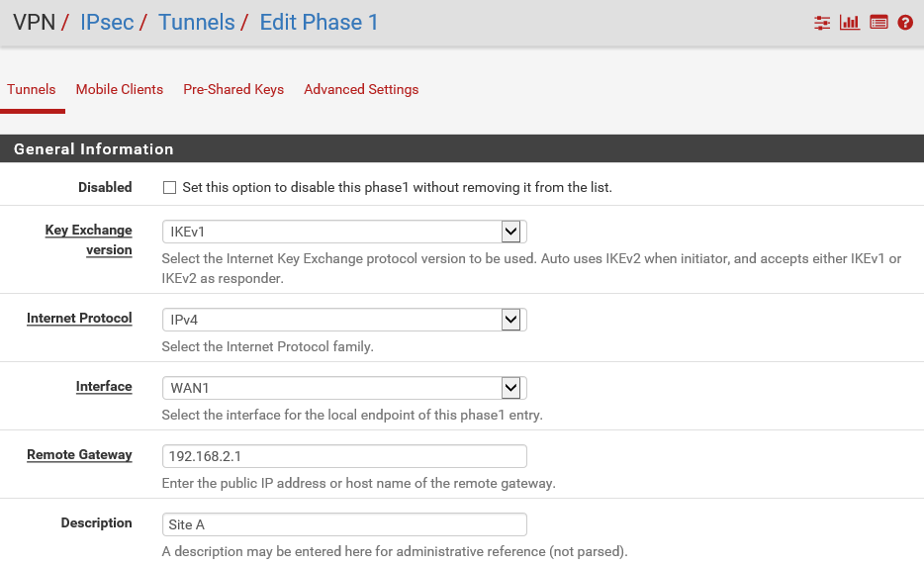The height and width of the screenshot is (566, 924).
Task: Switch to the Tunnels tab
Action: pos(32,90)
